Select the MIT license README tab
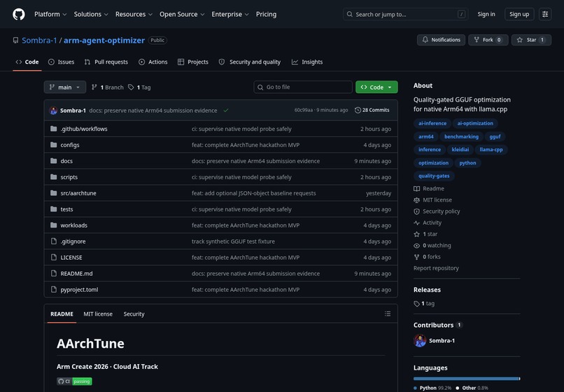This screenshot has width=564, height=392. [98, 314]
